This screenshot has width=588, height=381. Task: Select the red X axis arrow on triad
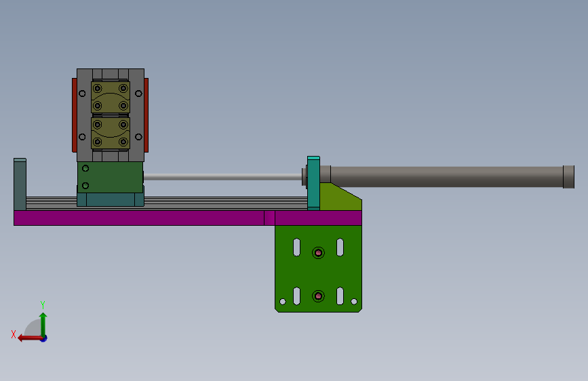tap(29, 338)
